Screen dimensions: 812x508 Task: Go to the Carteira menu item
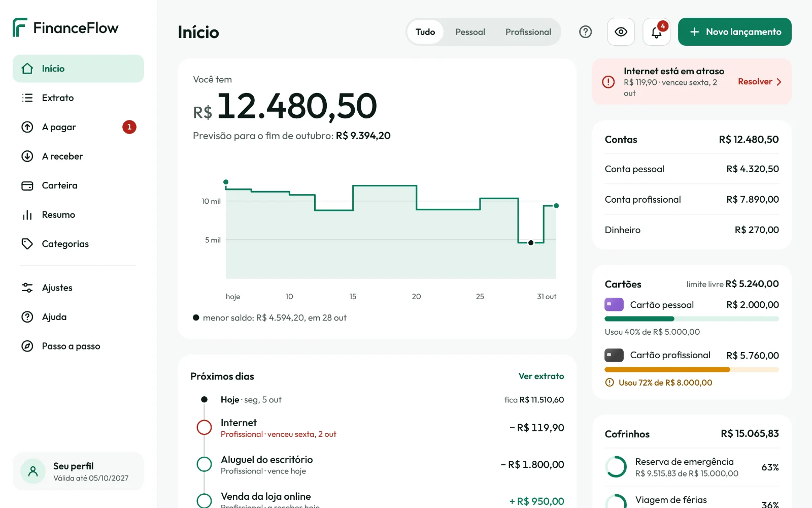78,185
